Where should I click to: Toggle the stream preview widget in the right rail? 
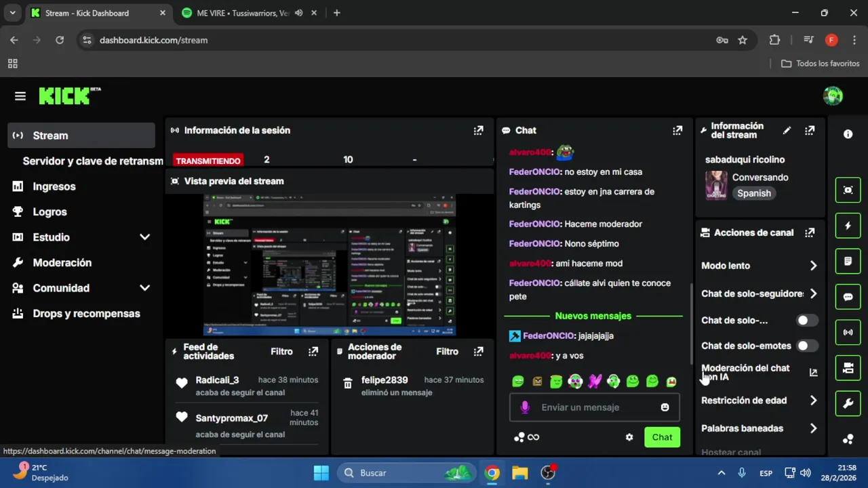point(848,190)
